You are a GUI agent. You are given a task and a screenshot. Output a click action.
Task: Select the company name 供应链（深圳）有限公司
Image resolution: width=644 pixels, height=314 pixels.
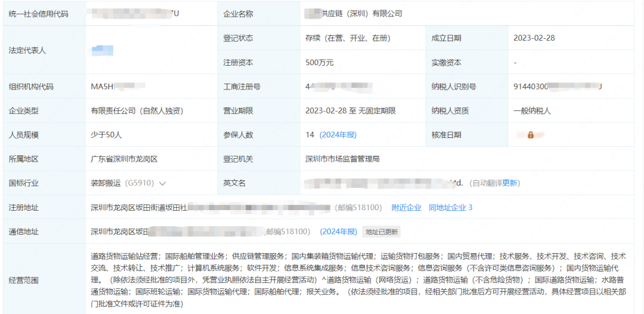(354, 14)
